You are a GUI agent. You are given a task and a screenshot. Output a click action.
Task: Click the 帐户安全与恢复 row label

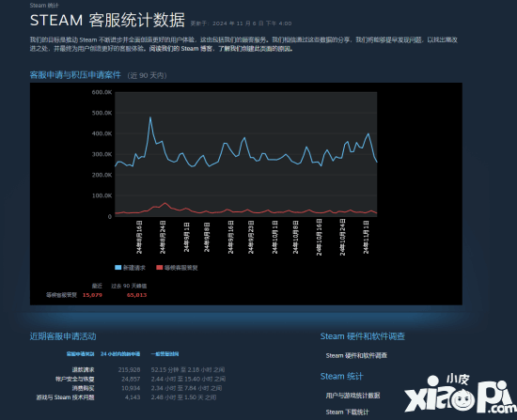(75, 379)
